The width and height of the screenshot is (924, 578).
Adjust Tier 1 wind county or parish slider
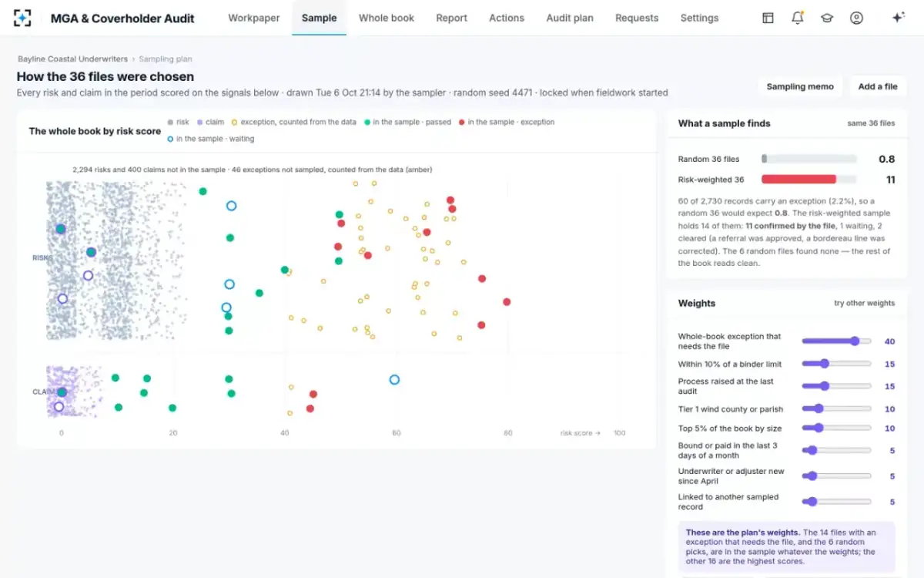[x=836, y=408]
